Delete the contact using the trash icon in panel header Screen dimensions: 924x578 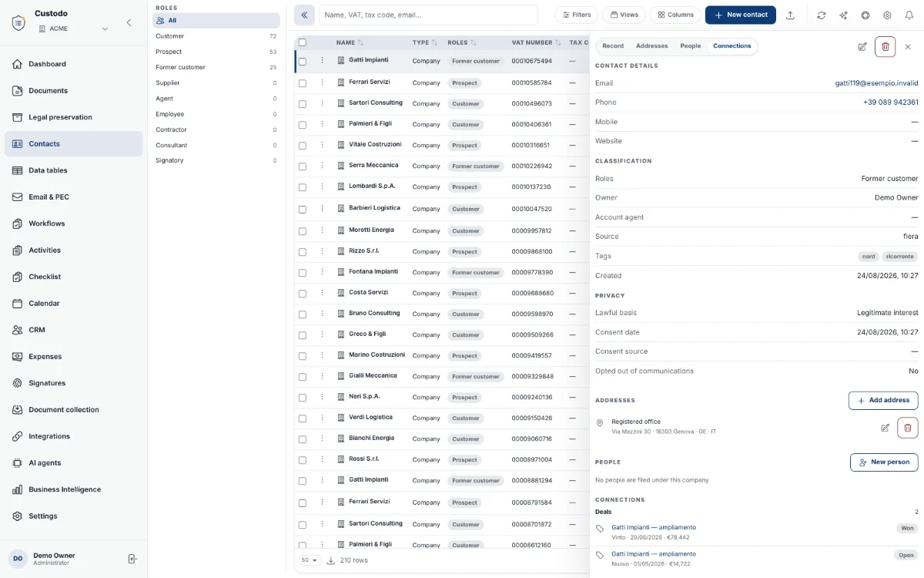(x=885, y=47)
